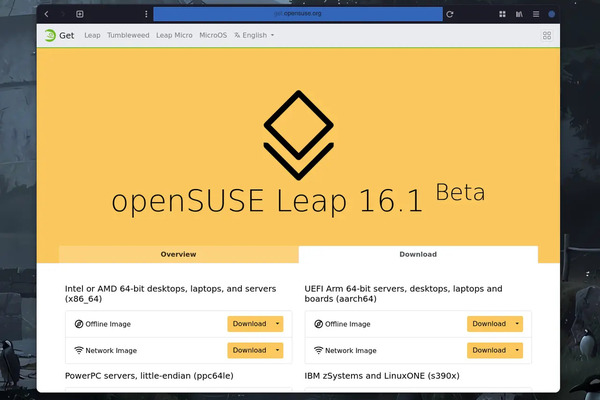
Task: Expand the English language dropdown
Action: tap(254, 35)
